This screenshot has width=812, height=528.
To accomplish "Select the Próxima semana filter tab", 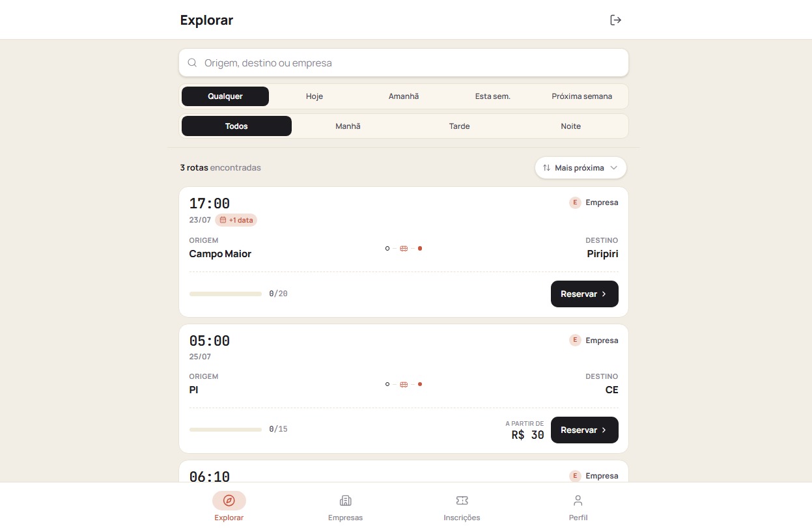I will [x=582, y=96].
